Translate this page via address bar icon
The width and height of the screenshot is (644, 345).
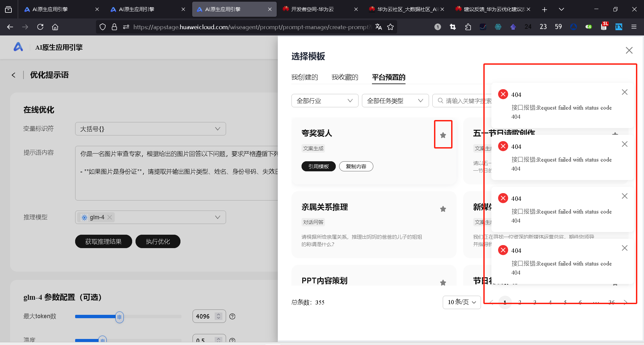coord(379,27)
